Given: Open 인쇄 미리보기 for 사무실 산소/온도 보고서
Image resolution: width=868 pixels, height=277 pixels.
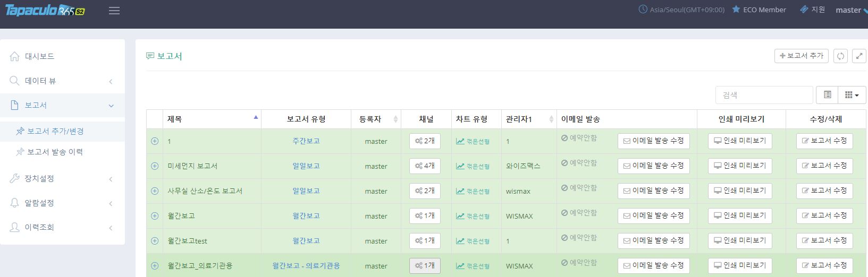Looking at the screenshot, I should pyautogui.click(x=740, y=191).
